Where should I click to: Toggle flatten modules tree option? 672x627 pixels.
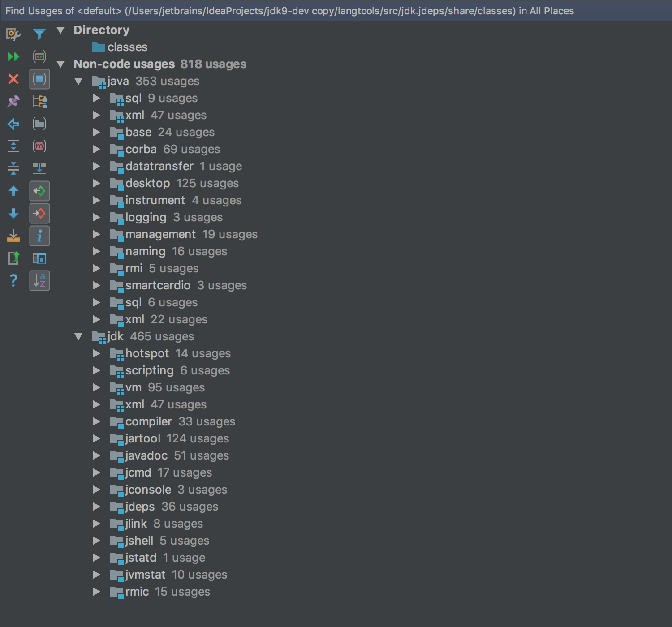point(39,102)
